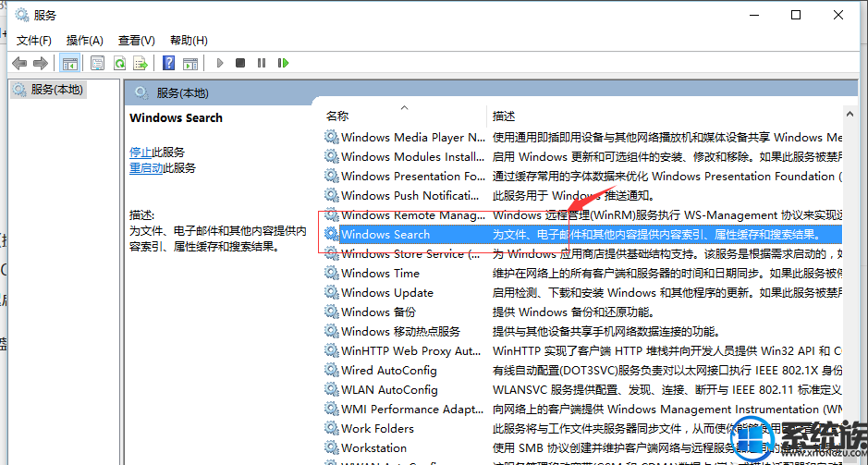Click the Back arrow toolbar icon

19,63
